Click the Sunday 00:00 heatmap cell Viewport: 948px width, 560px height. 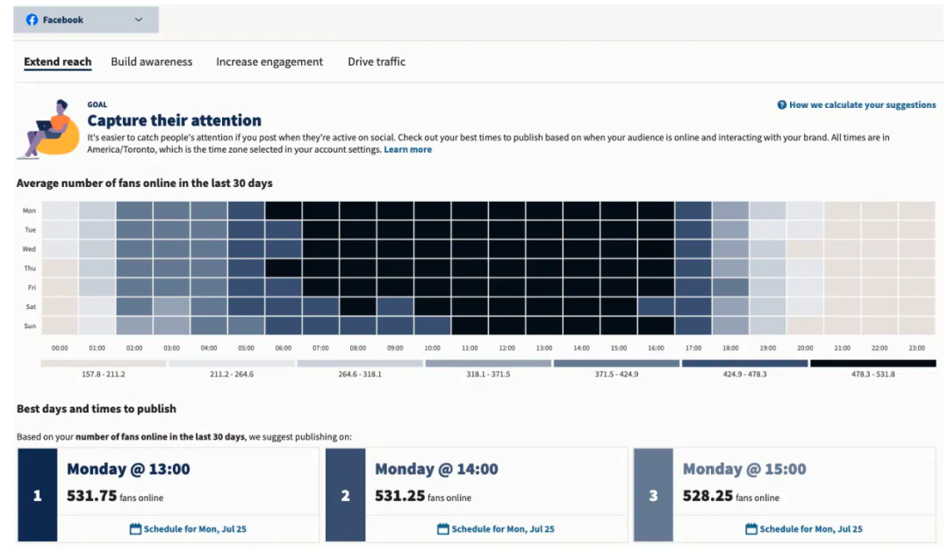tap(60, 326)
